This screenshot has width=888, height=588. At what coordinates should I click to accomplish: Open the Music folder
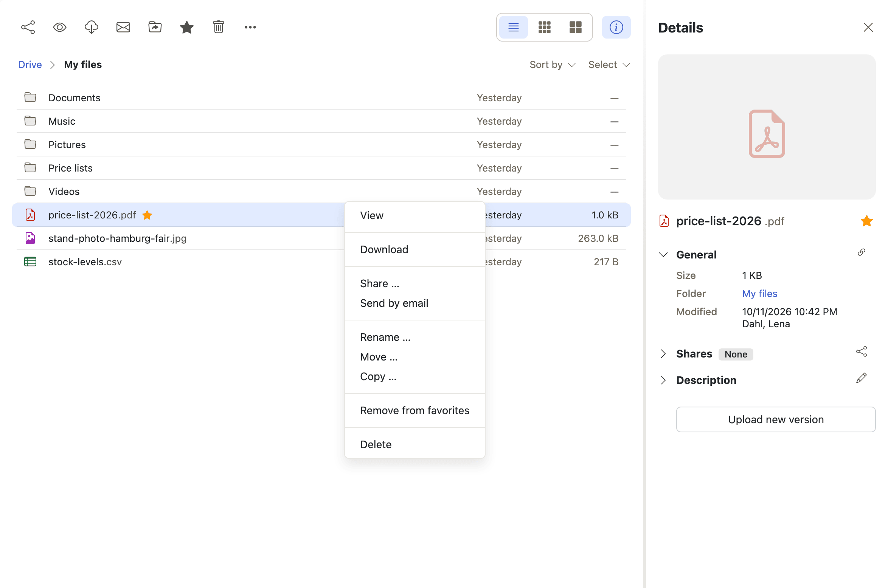point(321,121)
